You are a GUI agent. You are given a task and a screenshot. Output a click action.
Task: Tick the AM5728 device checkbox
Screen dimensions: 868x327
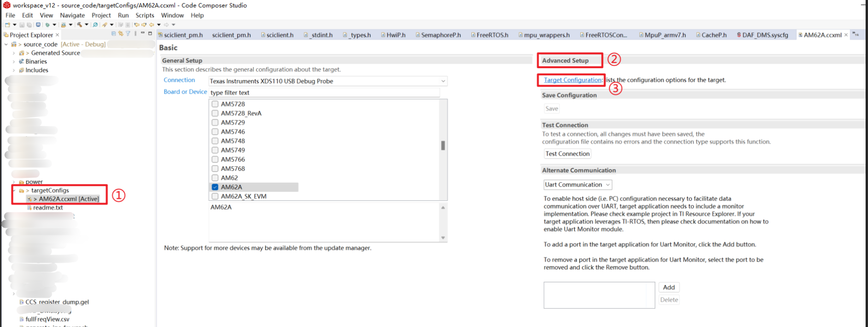tap(215, 104)
